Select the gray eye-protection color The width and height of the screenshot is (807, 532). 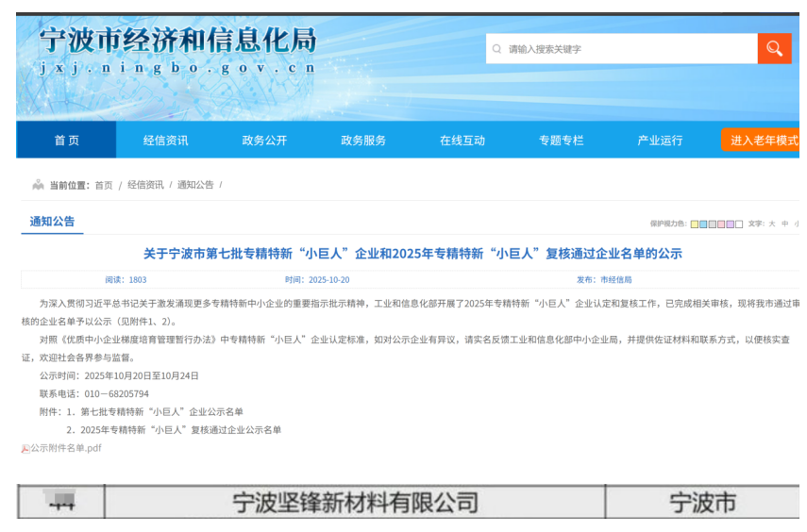click(x=713, y=224)
